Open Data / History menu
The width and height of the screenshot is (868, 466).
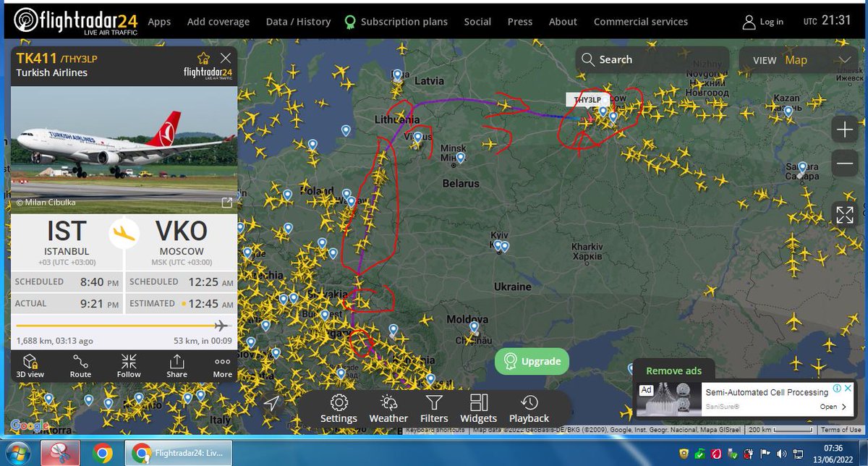[298, 22]
